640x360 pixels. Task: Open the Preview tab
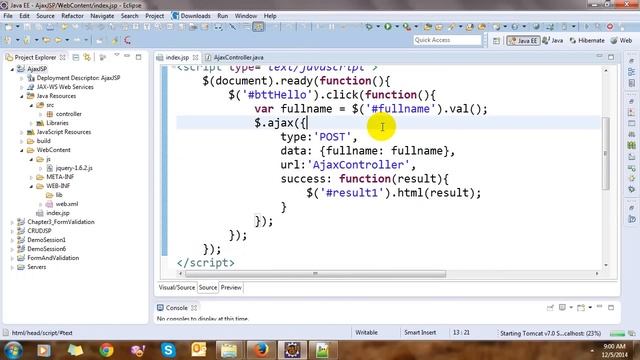coord(231,287)
